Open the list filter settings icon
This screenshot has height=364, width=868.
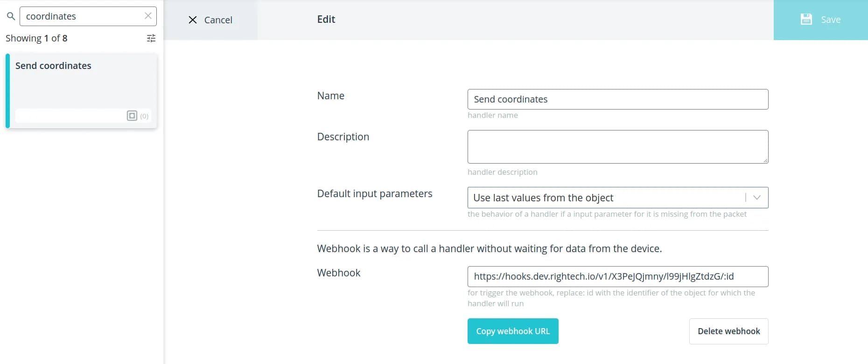151,38
